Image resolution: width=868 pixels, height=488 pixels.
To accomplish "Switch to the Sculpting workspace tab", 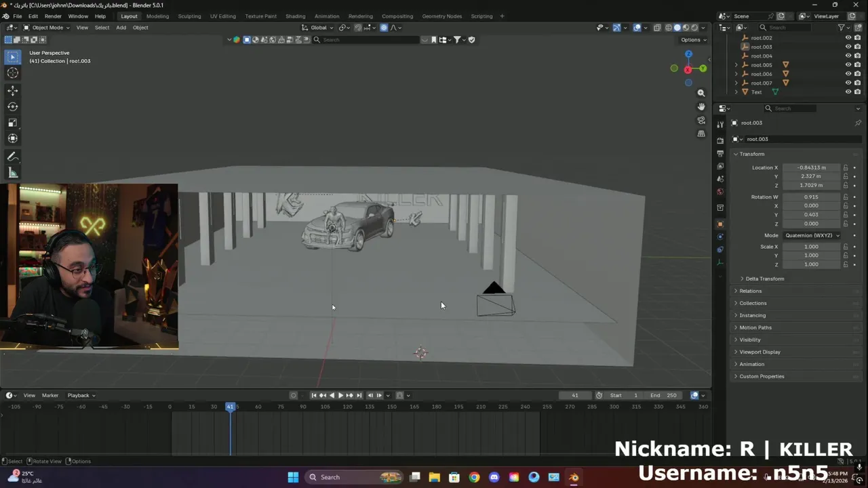I will (189, 16).
